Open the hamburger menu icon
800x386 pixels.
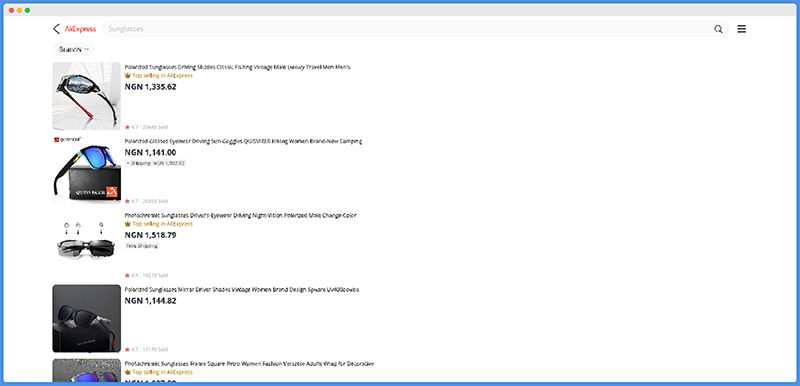click(742, 29)
